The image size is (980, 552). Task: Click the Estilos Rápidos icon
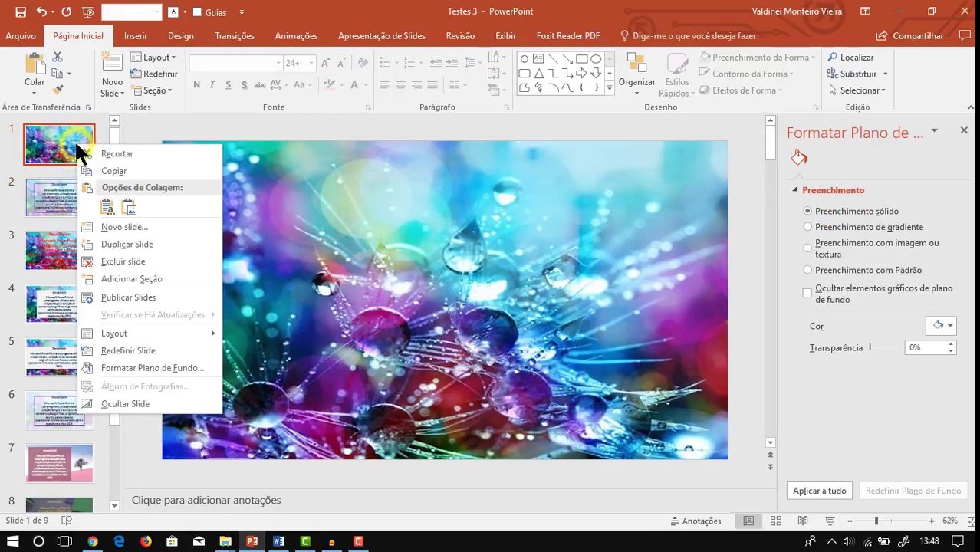[677, 64]
